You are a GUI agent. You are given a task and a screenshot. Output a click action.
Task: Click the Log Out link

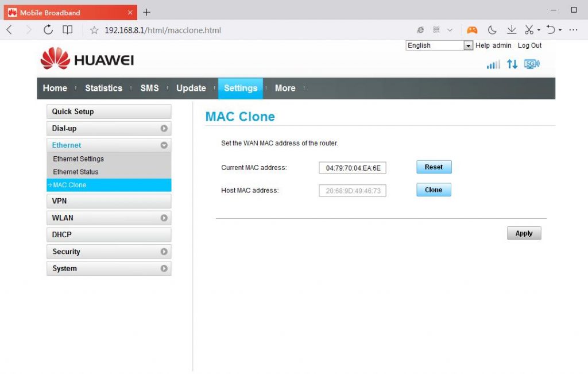point(529,45)
